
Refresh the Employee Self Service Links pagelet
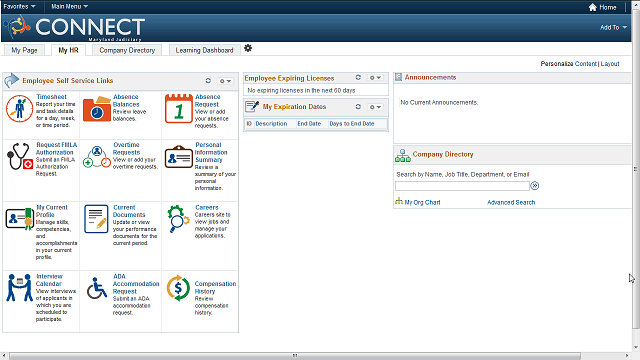click(x=208, y=81)
